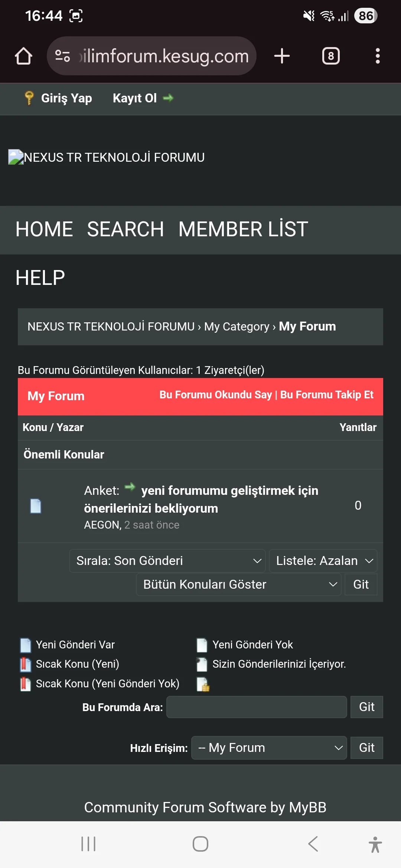Focus the 'Bu Forumda Ara' search field
Screen dimensions: 401x868
257,707
